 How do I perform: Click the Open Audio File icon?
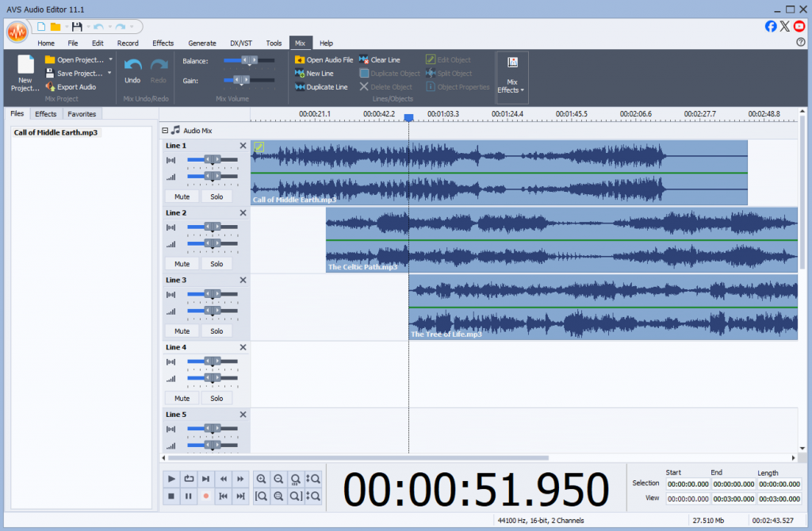point(300,60)
